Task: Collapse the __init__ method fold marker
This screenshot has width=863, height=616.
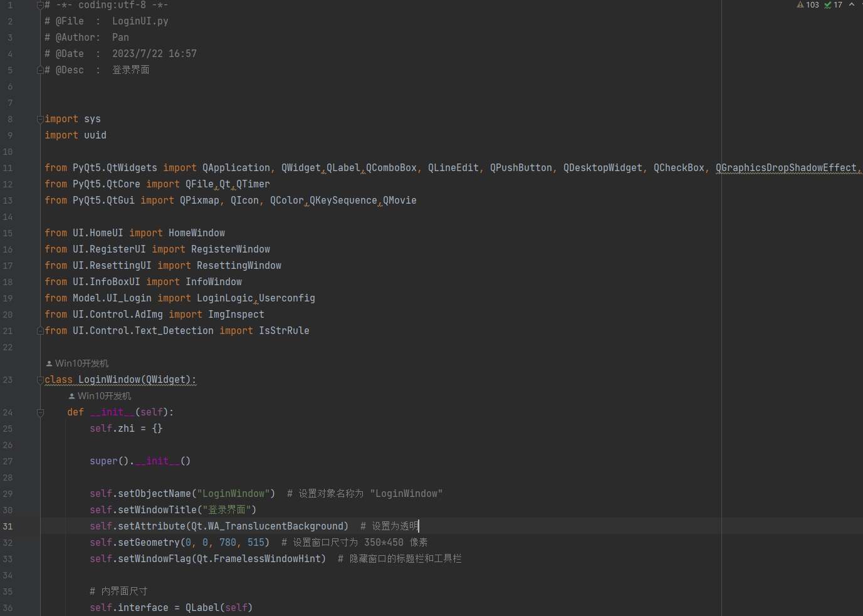Action: [x=40, y=412]
